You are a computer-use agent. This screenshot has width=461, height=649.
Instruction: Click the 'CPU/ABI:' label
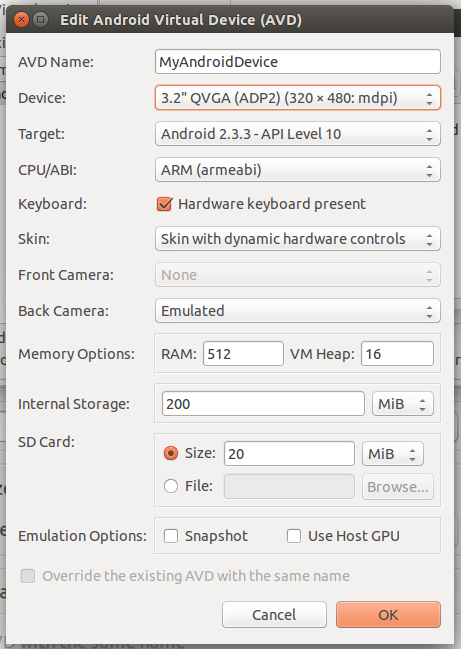[x=47, y=170]
